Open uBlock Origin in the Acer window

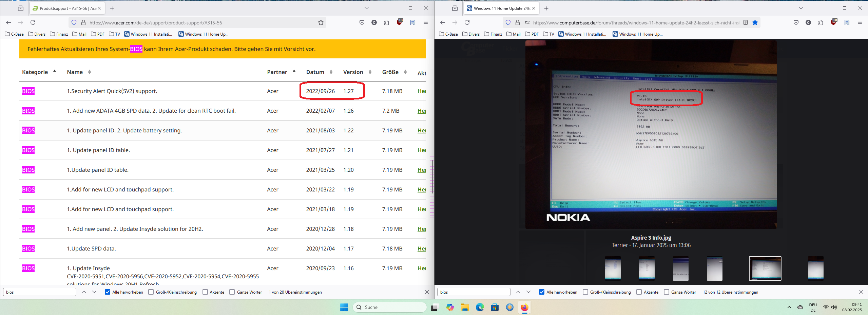(x=400, y=22)
